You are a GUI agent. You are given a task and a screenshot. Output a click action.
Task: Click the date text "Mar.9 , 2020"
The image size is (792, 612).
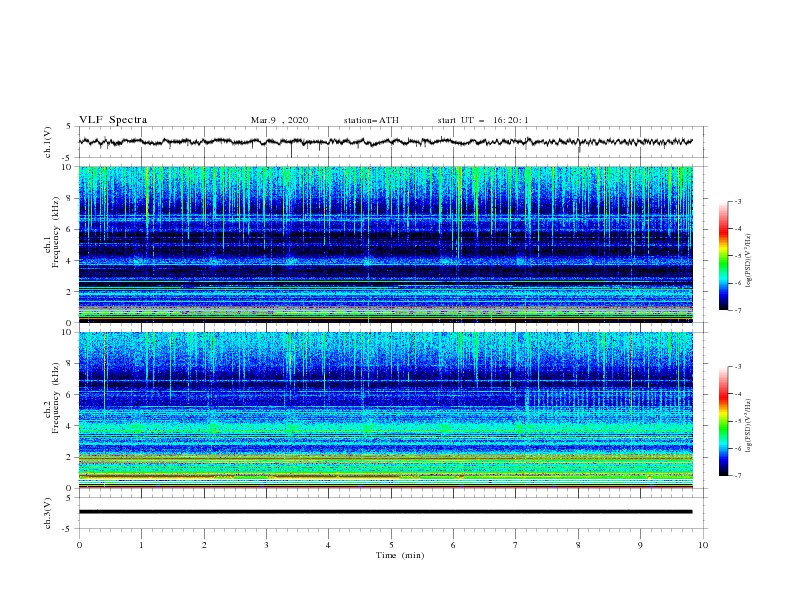tap(279, 120)
